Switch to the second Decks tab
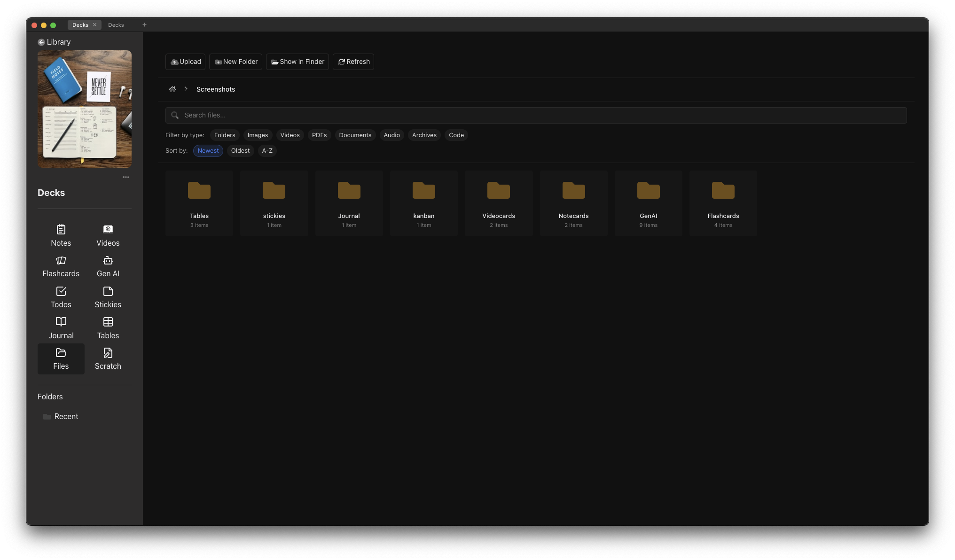This screenshot has width=955, height=560. [116, 24]
